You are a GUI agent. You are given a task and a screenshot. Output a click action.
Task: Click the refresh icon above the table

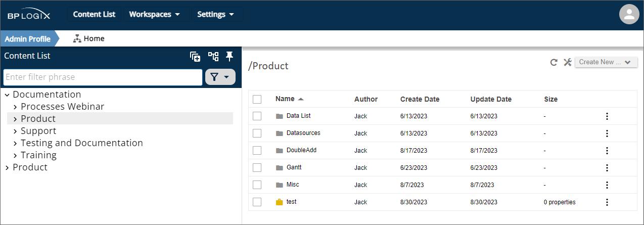pyautogui.click(x=554, y=62)
